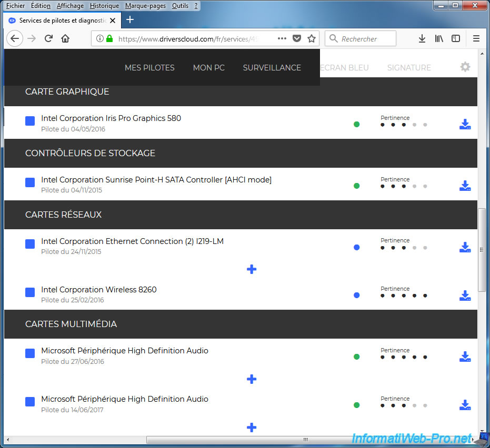This screenshot has width=490, height=448.
Task: Open the Historique menu
Action: click(x=104, y=6)
